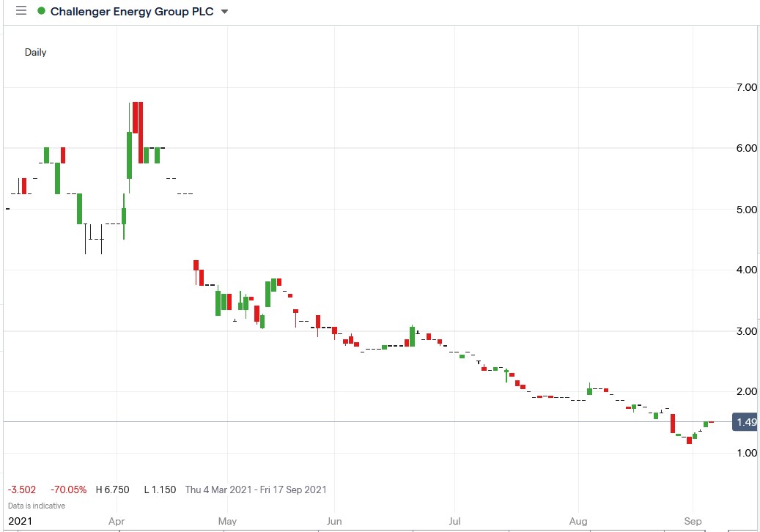This screenshot has width=760, height=532.
Task: Click the -3.502 change value
Action: click(22, 489)
